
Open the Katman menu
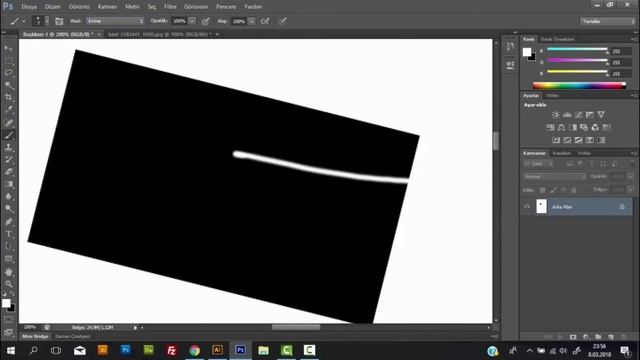[x=107, y=7]
